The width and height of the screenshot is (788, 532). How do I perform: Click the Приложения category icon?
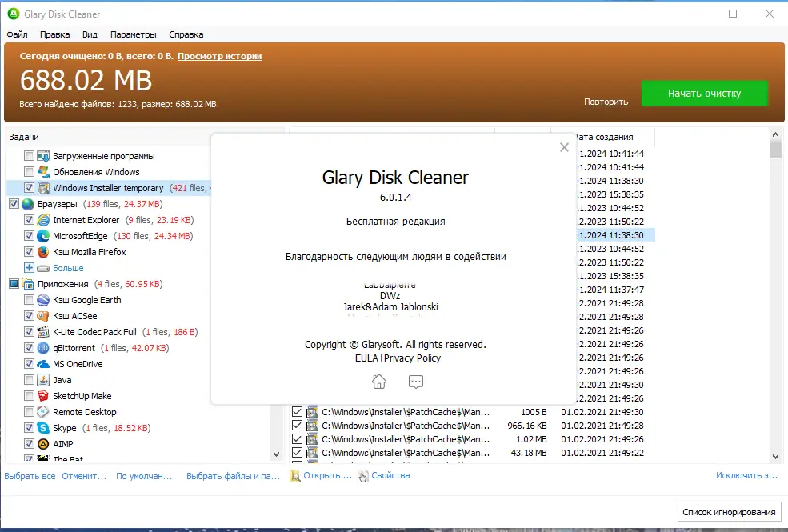coord(28,284)
